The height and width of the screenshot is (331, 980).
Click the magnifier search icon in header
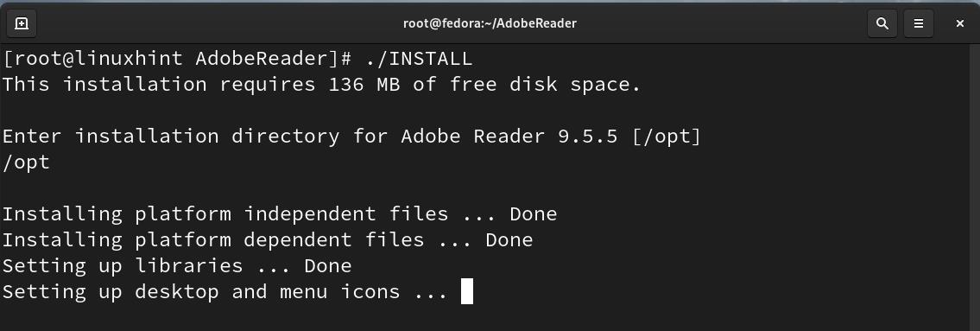tap(882, 24)
